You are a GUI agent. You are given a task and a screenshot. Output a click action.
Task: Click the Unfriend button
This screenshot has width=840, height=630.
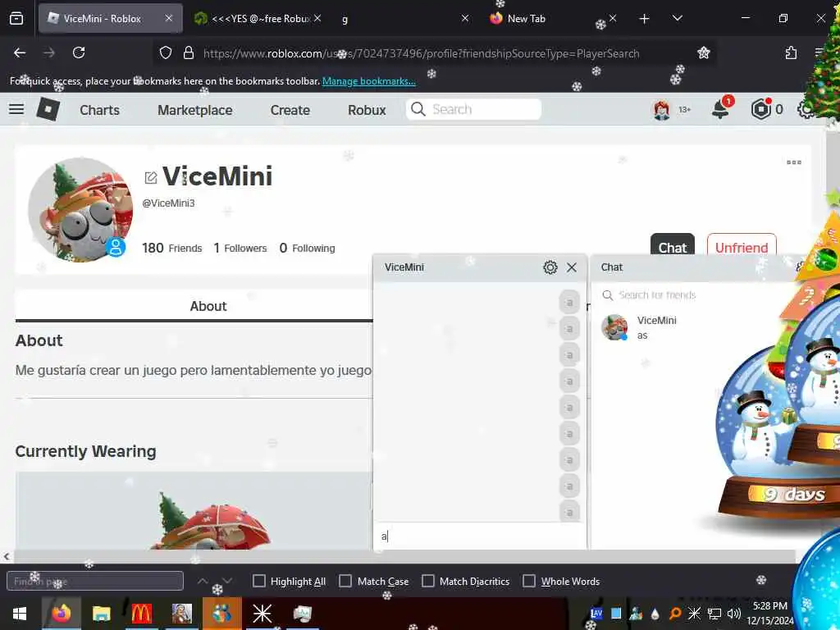(742, 246)
